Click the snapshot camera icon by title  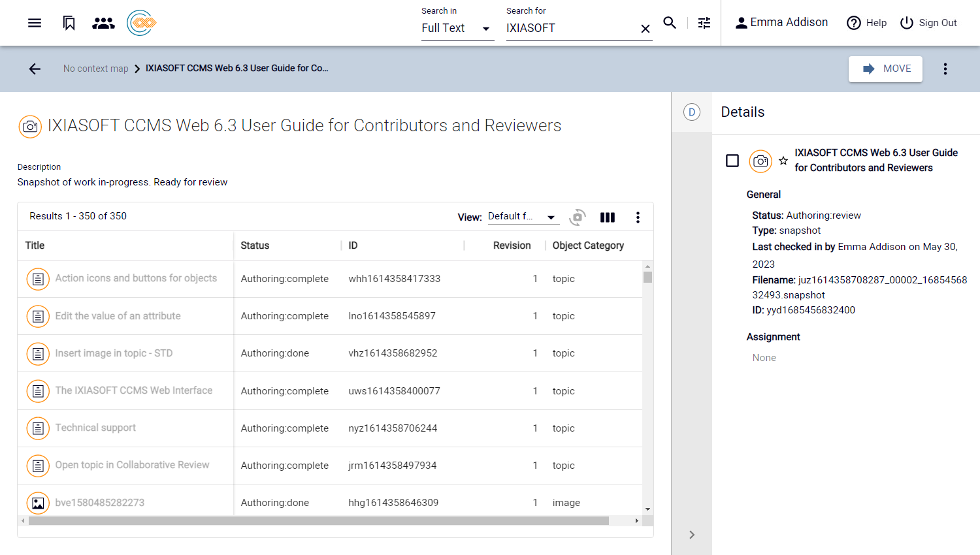point(30,127)
